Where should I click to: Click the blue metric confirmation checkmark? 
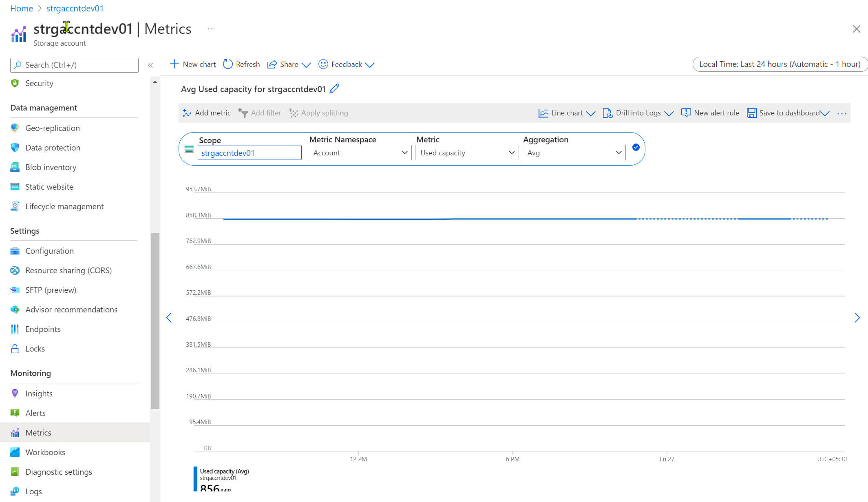click(636, 147)
